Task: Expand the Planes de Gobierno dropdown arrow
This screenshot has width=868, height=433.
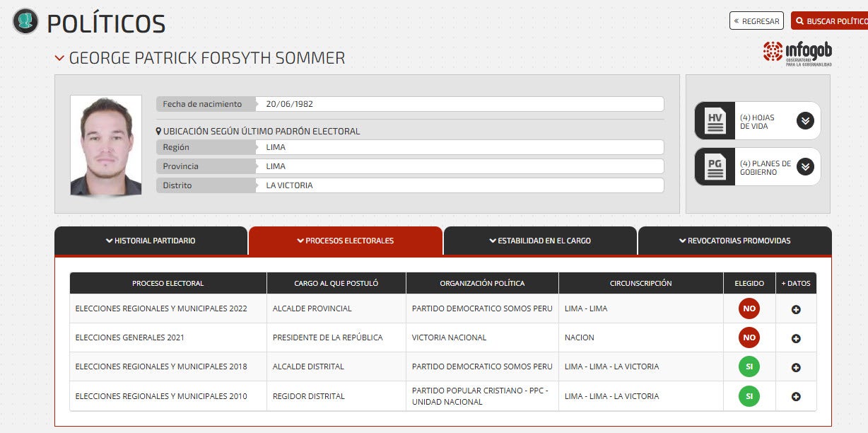Action: coord(805,167)
